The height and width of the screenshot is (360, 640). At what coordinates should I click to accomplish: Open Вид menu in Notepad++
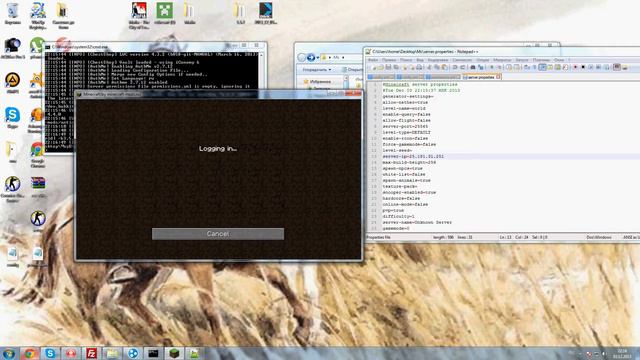pyautogui.click(x=420, y=60)
